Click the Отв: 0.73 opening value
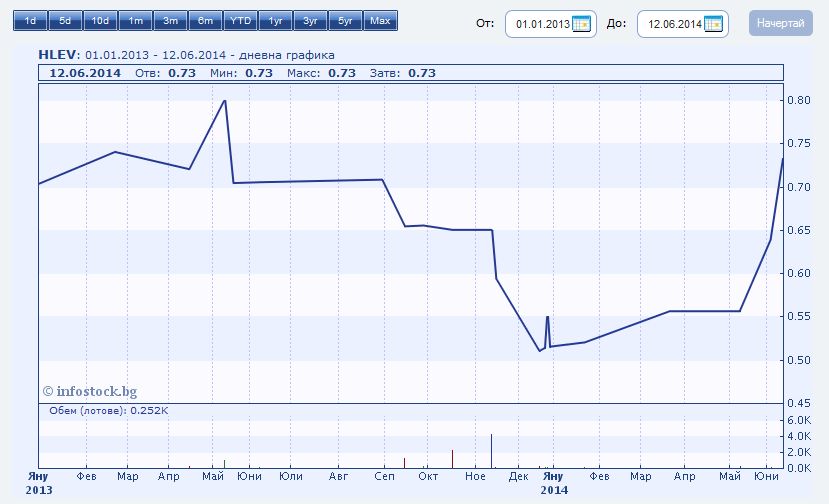Screen dimensions: 829x504 (165, 73)
